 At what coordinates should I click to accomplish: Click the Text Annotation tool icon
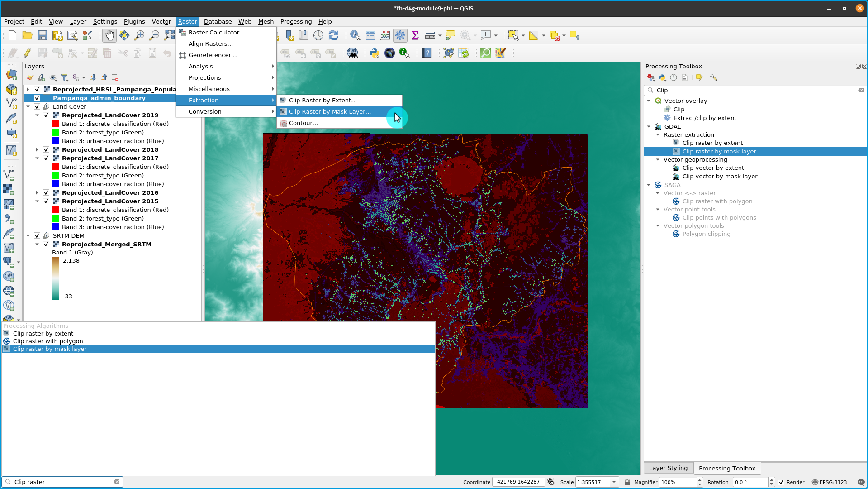click(486, 35)
